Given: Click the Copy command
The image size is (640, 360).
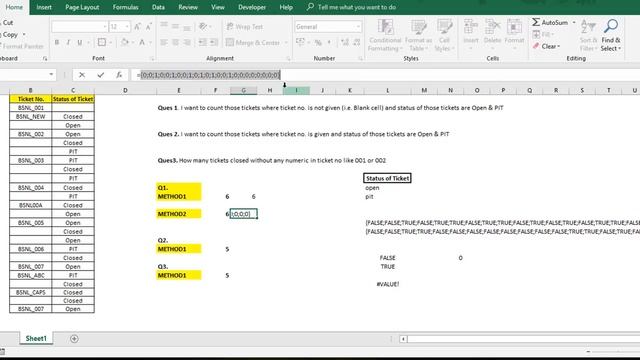Looking at the screenshot, I should coord(10,35).
